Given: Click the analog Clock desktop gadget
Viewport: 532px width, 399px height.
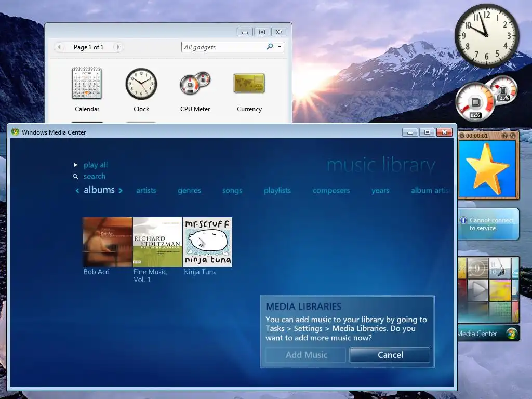Looking at the screenshot, I should [x=487, y=36].
